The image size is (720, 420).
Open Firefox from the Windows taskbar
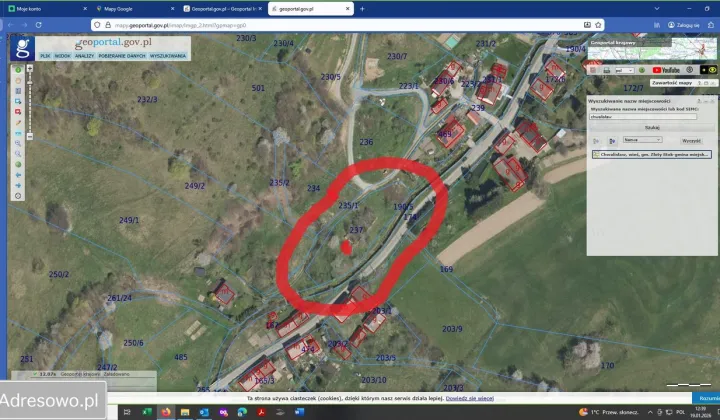pos(166,412)
